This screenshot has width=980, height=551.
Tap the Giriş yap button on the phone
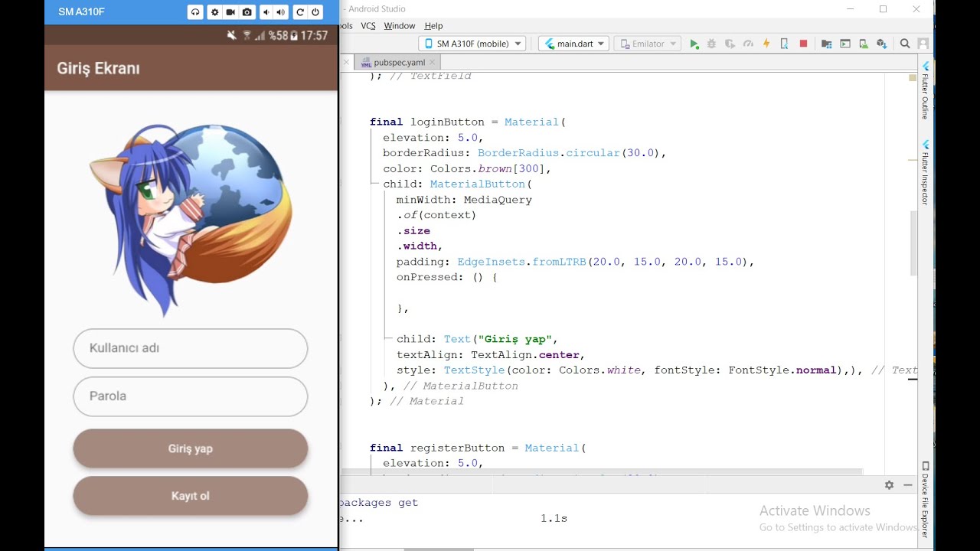coord(191,448)
